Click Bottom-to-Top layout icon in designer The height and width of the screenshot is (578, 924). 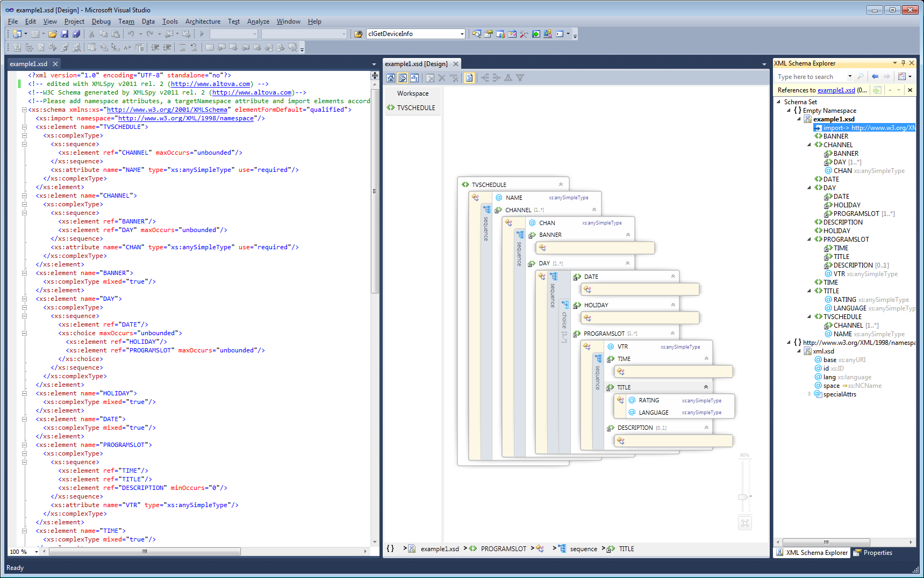pyautogui.click(x=520, y=78)
